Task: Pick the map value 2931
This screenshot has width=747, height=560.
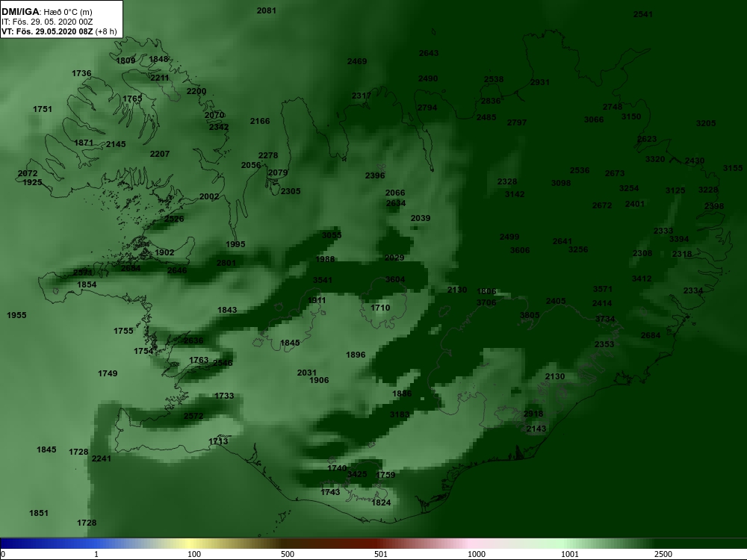Action: pos(540,82)
